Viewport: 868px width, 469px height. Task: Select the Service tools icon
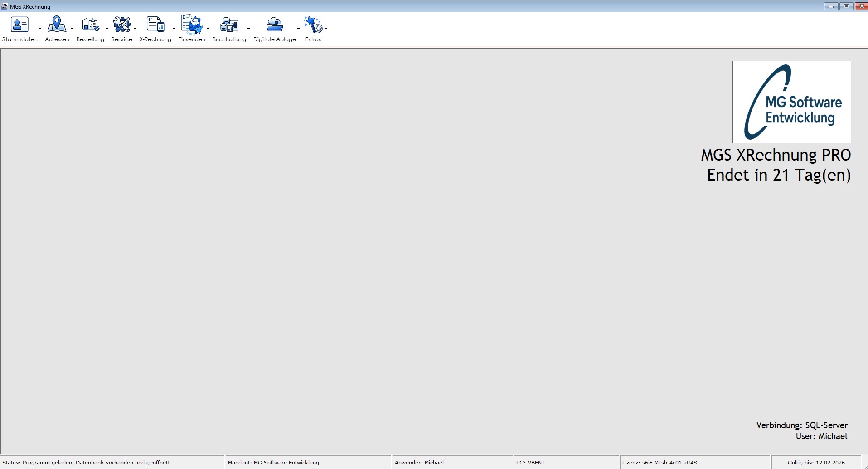[x=121, y=24]
